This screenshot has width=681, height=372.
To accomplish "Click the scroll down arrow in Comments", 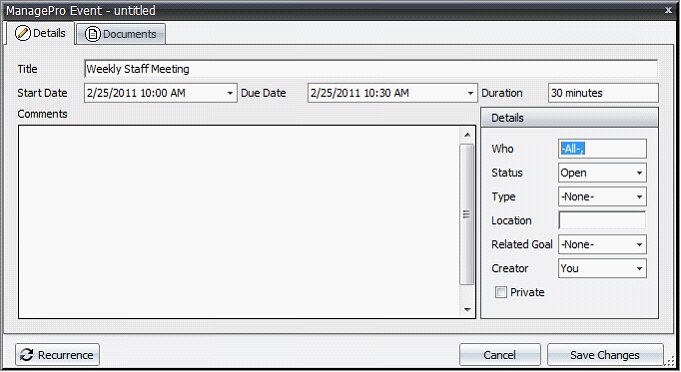I will click(x=467, y=309).
